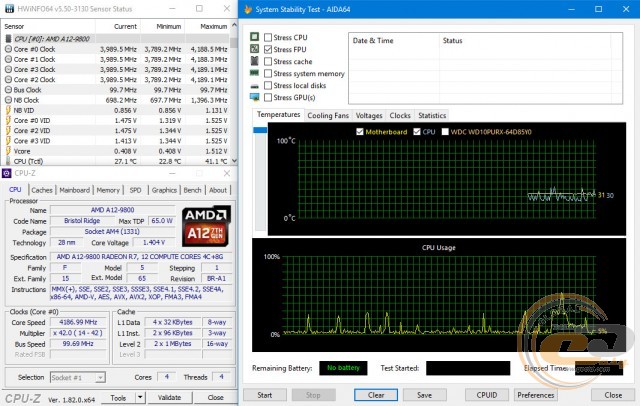Click the Close button in AIDA64 window
Viewport: 640px width, 406px height.
[613, 395]
